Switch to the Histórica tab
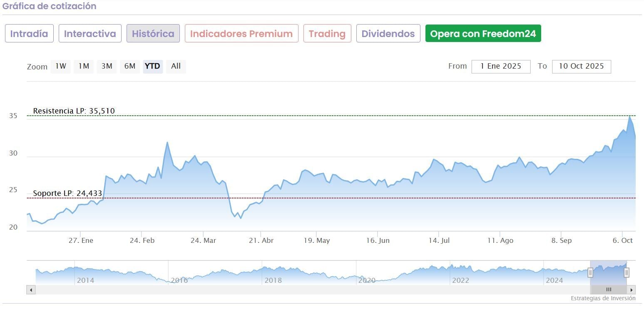Viewport: 644px width, 309px height. (153, 34)
